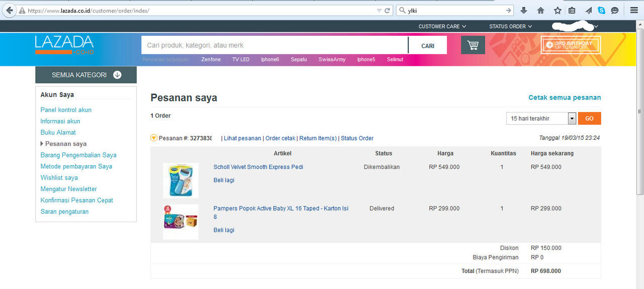Open the address bar history dropdown arrow

click(x=379, y=10)
